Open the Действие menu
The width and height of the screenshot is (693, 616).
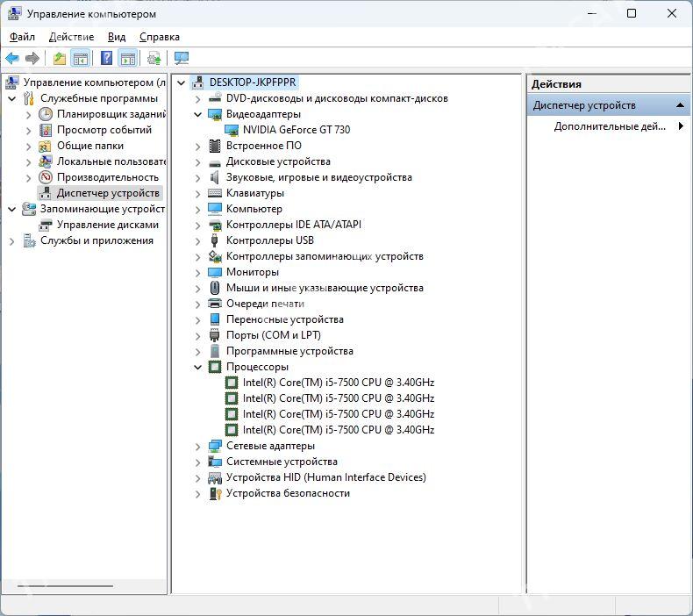point(71,37)
